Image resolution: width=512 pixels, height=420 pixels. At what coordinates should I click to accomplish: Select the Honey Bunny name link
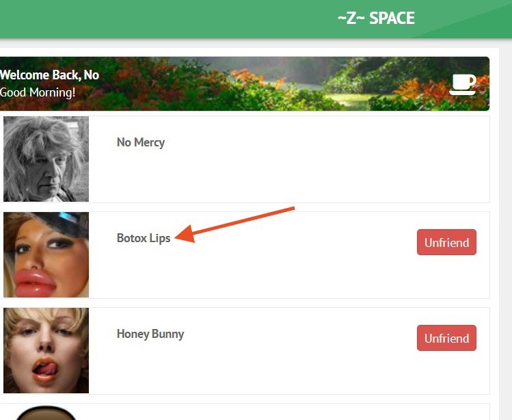pos(150,334)
